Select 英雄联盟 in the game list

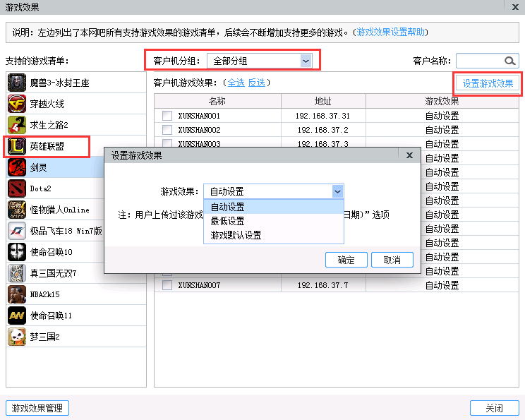point(76,146)
